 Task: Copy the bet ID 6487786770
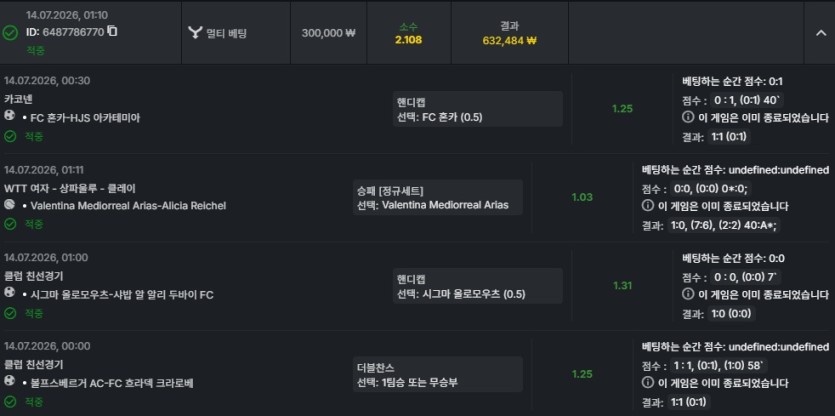[x=112, y=31]
